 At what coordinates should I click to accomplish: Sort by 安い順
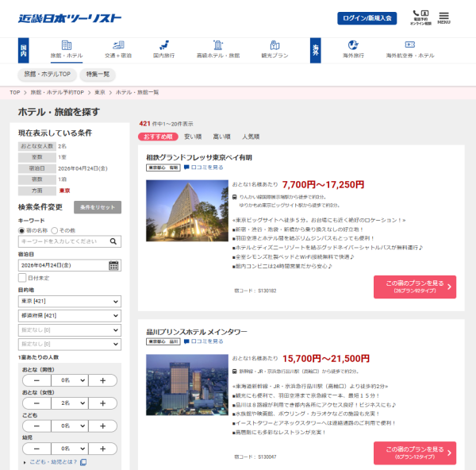pyautogui.click(x=193, y=137)
